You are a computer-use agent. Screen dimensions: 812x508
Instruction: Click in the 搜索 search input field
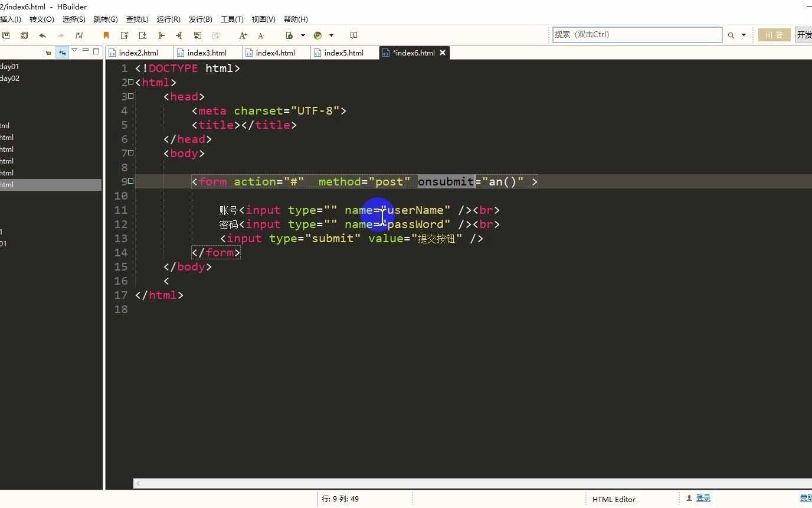(x=636, y=35)
